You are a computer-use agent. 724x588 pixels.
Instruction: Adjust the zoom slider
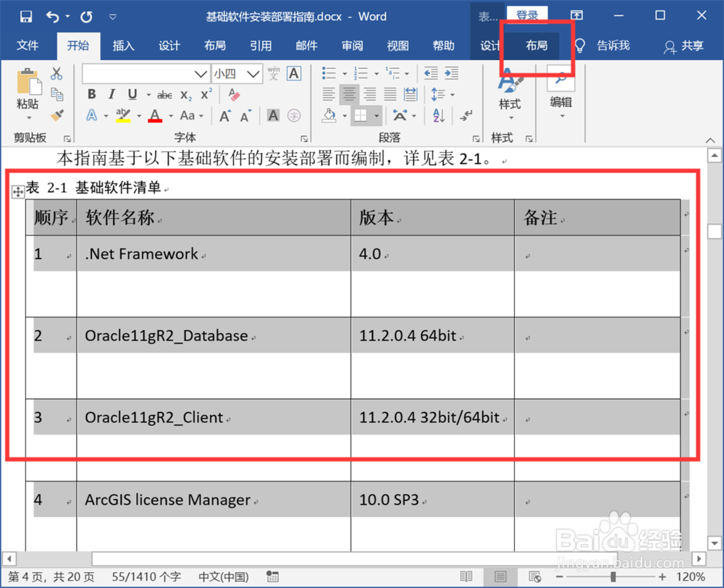[613, 576]
